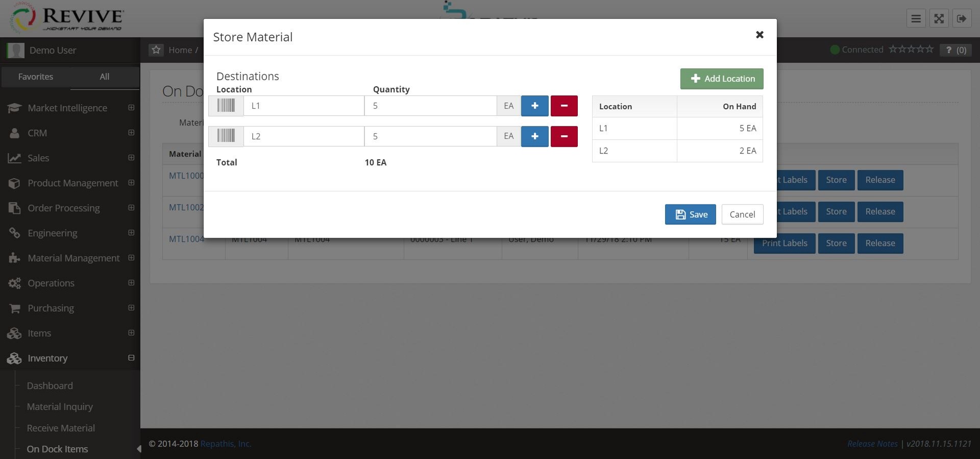Open the Repathis, Inc. footer link
The width and height of the screenshot is (980, 459).
pyautogui.click(x=226, y=444)
